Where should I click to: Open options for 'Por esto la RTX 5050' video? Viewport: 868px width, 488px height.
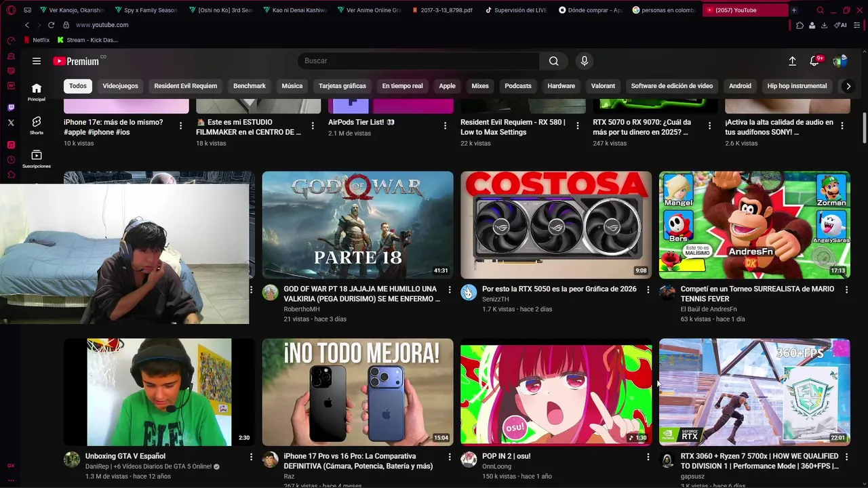(x=648, y=289)
